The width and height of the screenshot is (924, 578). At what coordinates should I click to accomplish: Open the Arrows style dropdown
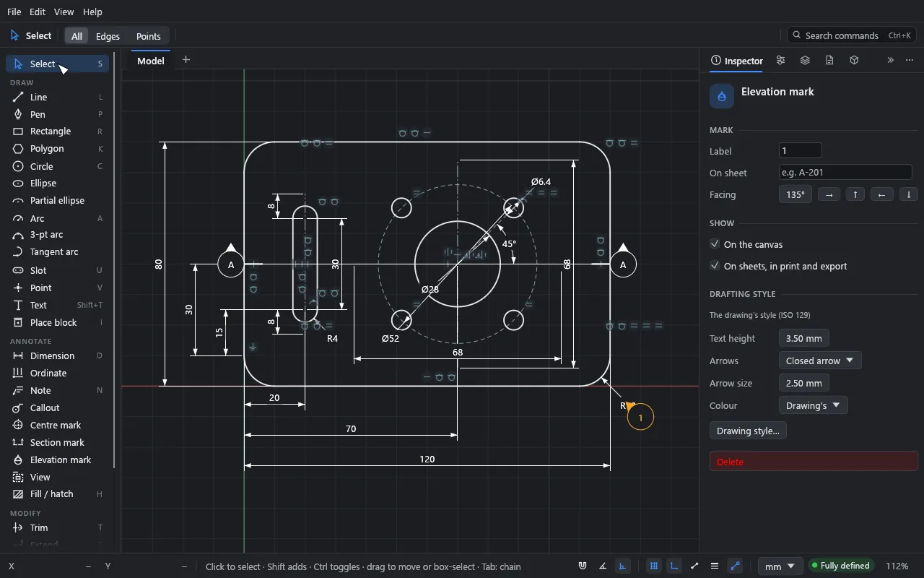[x=820, y=361]
